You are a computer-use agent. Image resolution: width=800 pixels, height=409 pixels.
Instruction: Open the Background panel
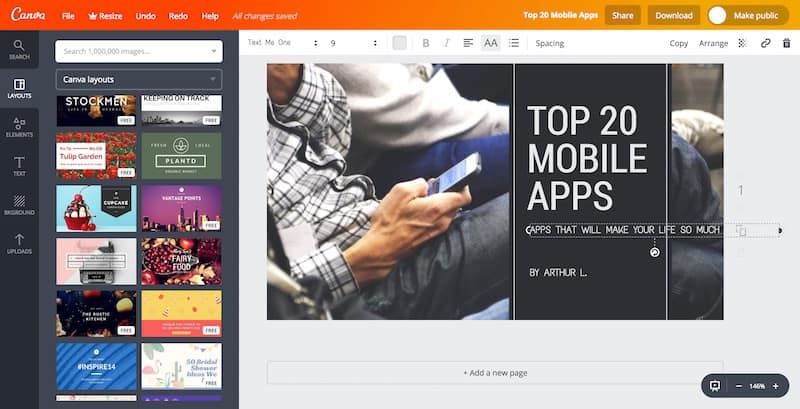click(x=19, y=204)
